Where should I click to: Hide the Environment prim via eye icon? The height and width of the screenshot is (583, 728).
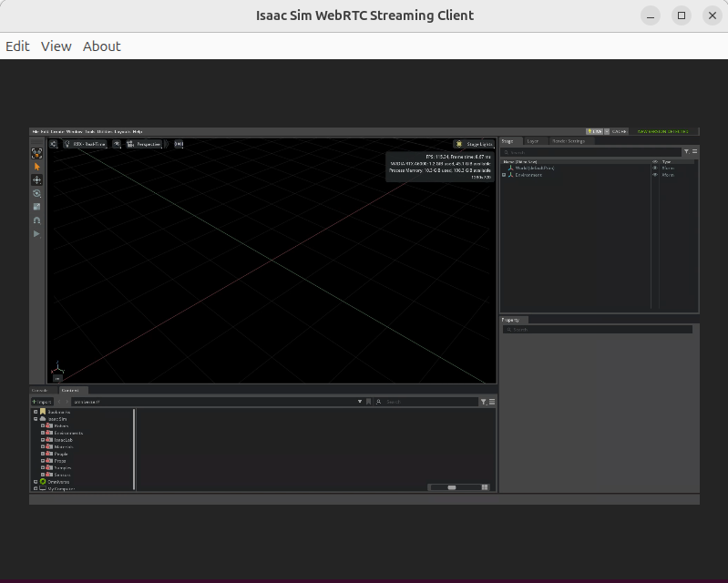(x=654, y=175)
